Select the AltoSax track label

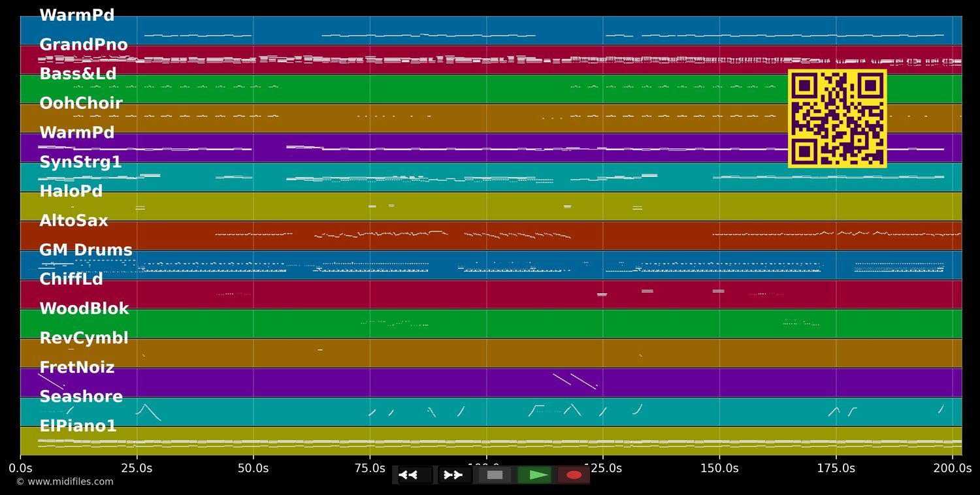74,221
